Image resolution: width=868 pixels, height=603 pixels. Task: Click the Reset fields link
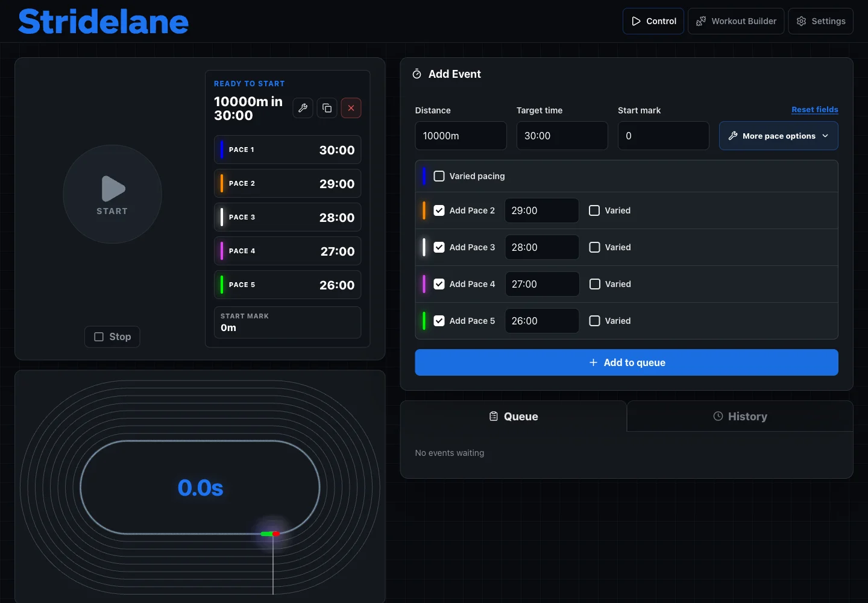(814, 110)
